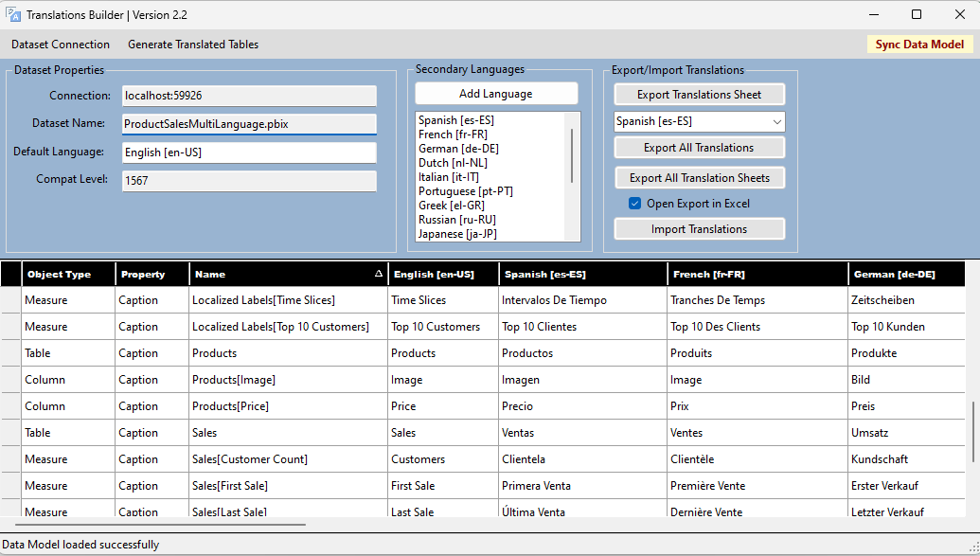Click the Name column sort arrow
This screenshot has height=556, width=980.
coord(379,274)
